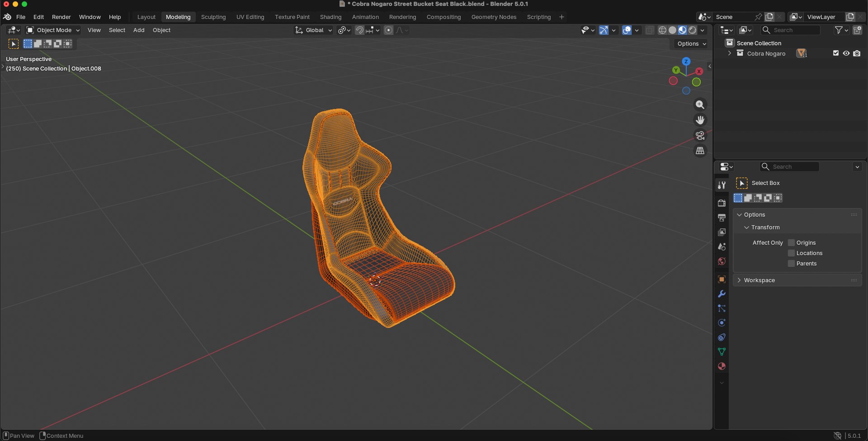Viewport: 868px width, 441px height.
Task: Open the World properties tab
Action: click(x=722, y=261)
